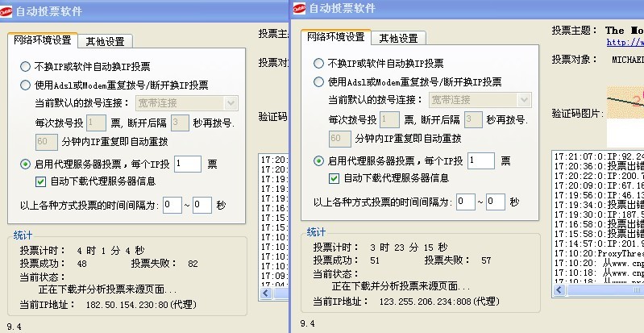Expand the 宽带连接 combo box in right window
Screen dimensions: 644x333
pyautogui.click(x=524, y=100)
